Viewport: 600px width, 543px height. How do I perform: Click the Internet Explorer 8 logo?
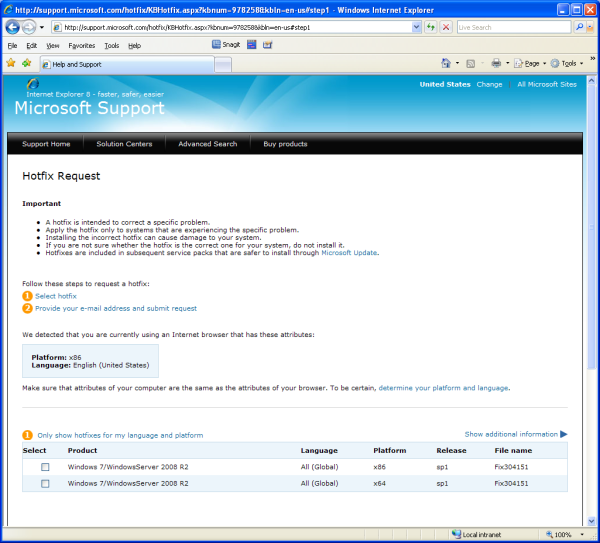[x=33, y=83]
